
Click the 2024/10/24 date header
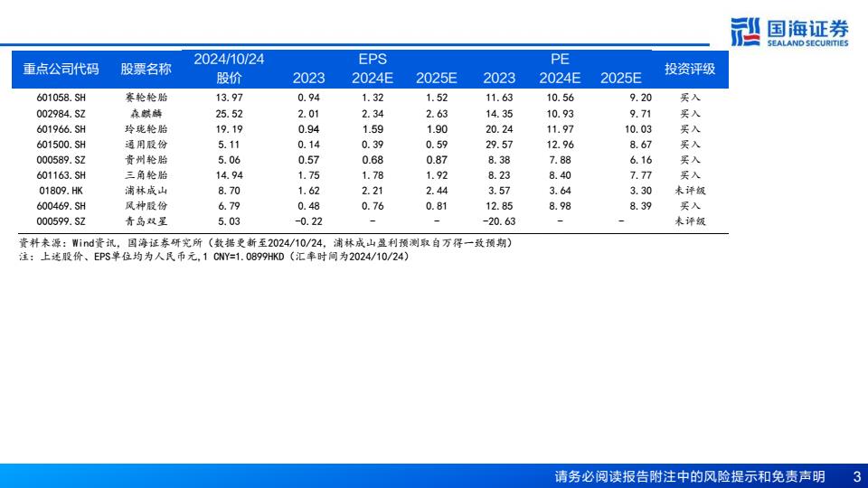229,60
